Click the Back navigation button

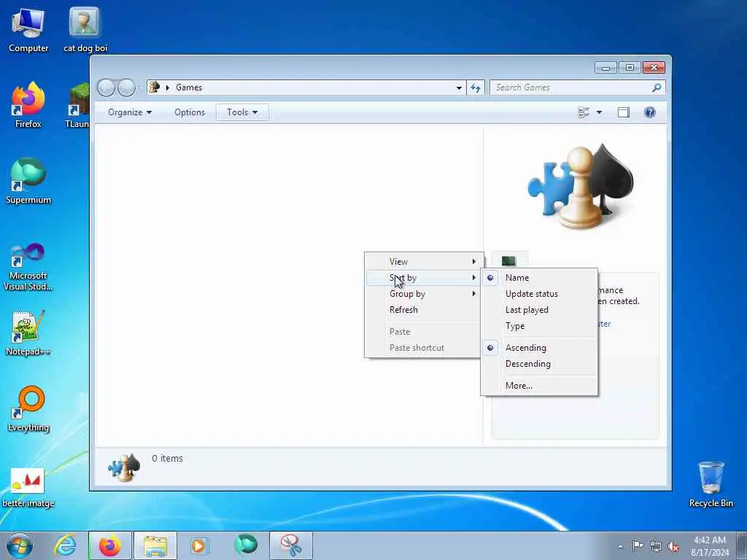click(x=107, y=87)
